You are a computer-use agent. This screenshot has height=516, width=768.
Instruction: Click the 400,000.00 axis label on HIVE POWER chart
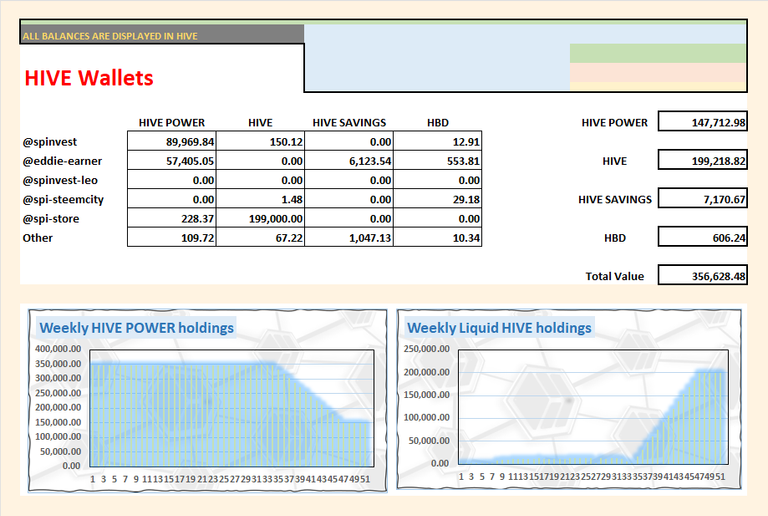[x=58, y=349]
